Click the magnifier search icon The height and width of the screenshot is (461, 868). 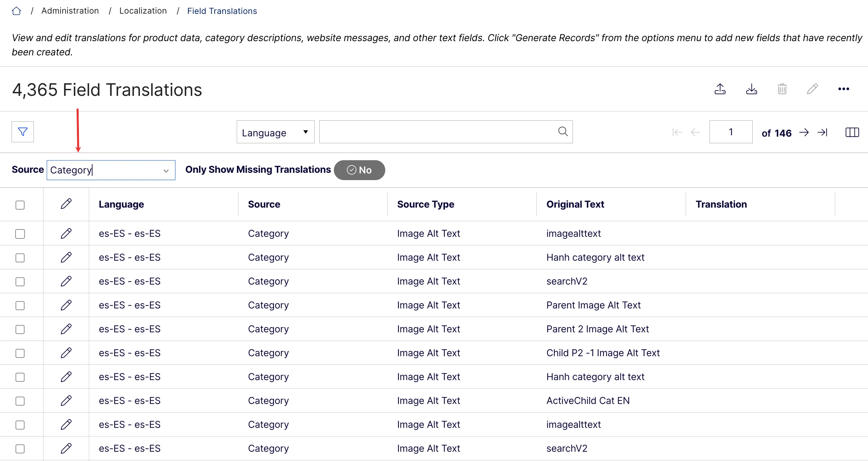point(563,131)
